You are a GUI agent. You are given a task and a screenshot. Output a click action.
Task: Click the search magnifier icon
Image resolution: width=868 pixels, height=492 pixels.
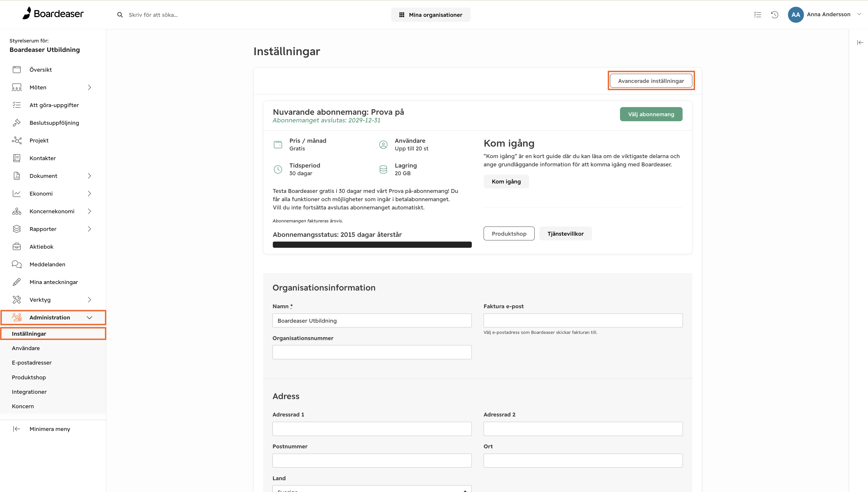pos(120,15)
